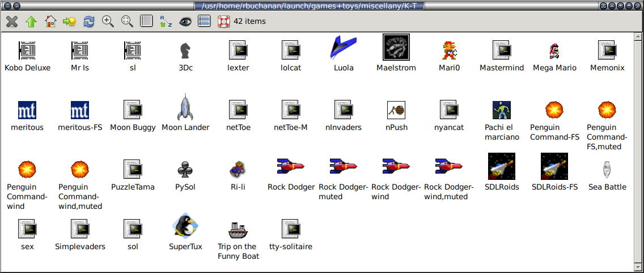Select the 3Dc chess knight icon
This screenshot has height=273, width=644.
tap(185, 51)
